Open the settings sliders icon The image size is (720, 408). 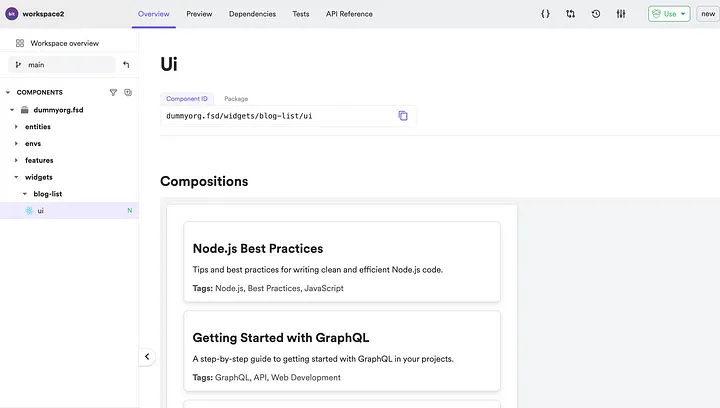(x=621, y=14)
